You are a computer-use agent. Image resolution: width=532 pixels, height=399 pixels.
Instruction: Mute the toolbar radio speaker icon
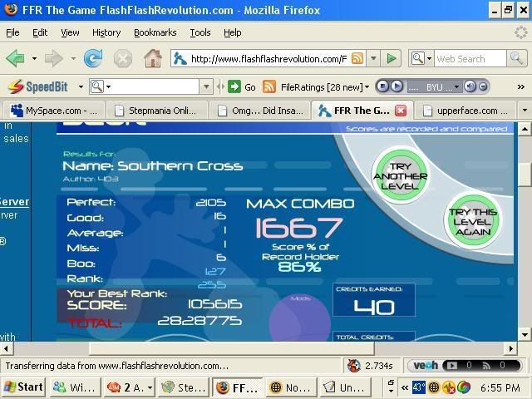(x=470, y=86)
